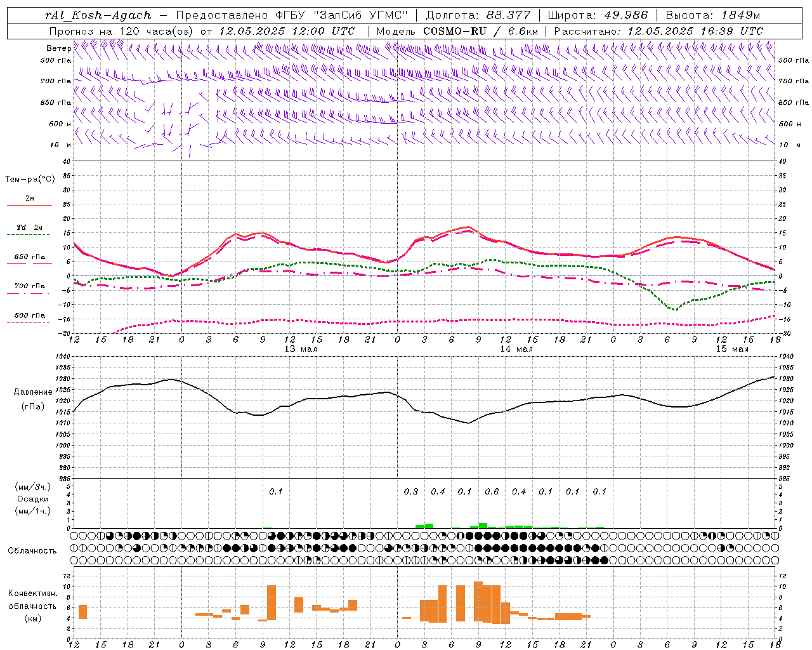This screenshot has width=812, height=650.
Task: Click the Ветер panel label
Action: pyautogui.click(x=58, y=48)
